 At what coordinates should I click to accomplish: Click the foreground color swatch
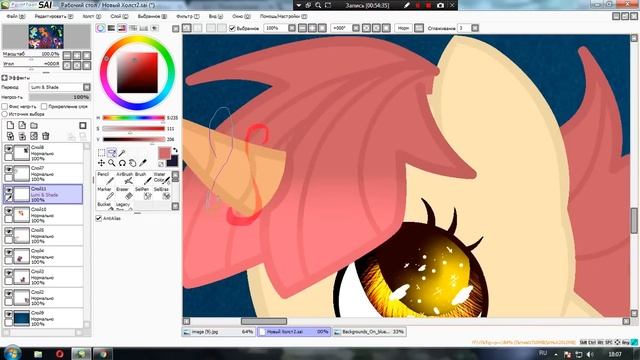(x=164, y=153)
